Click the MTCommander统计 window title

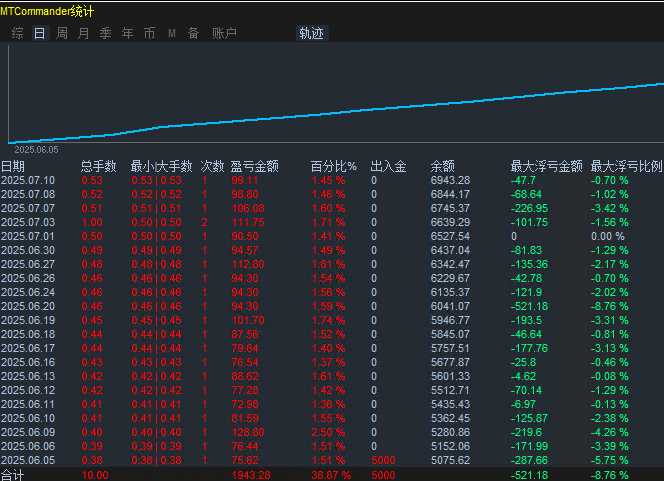pyautogui.click(x=47, y=11)
